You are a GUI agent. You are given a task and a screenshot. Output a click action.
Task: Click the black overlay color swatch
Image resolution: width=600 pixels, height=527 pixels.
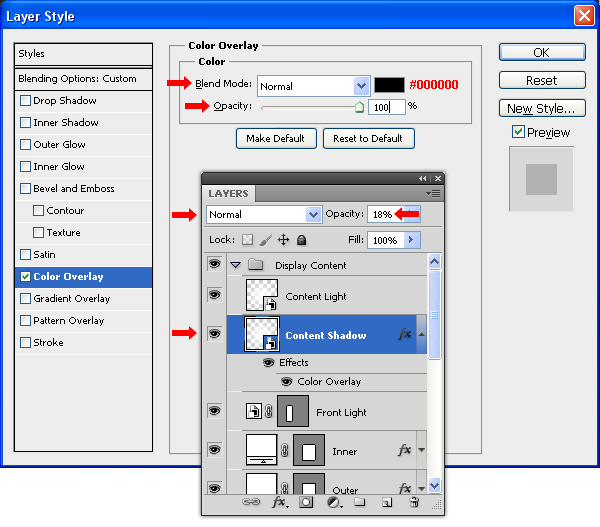click(389, 86)
